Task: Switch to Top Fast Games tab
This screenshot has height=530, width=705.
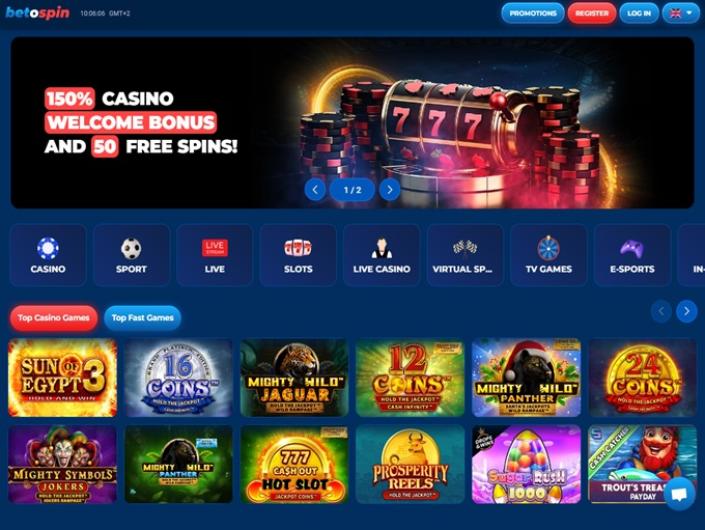Action: 143,318
